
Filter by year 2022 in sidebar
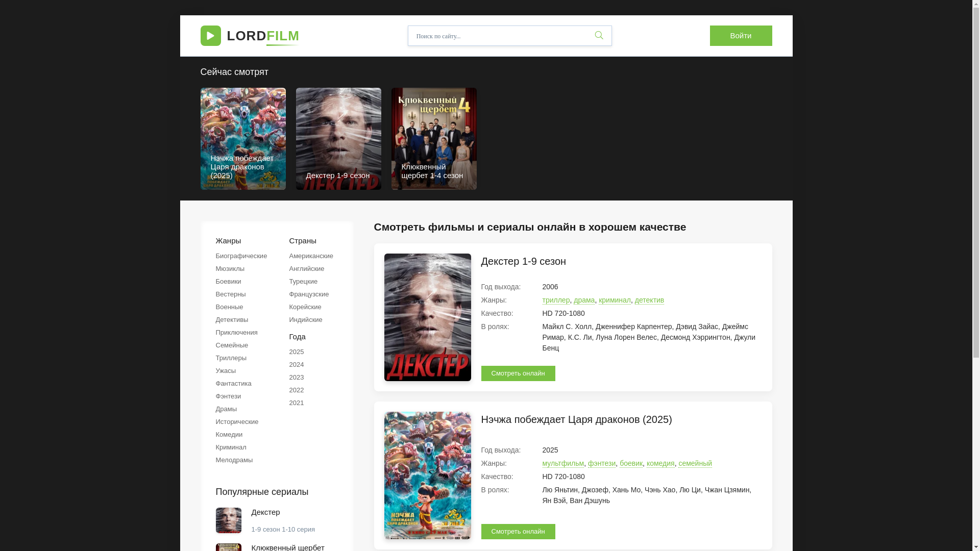click(296, 390)
